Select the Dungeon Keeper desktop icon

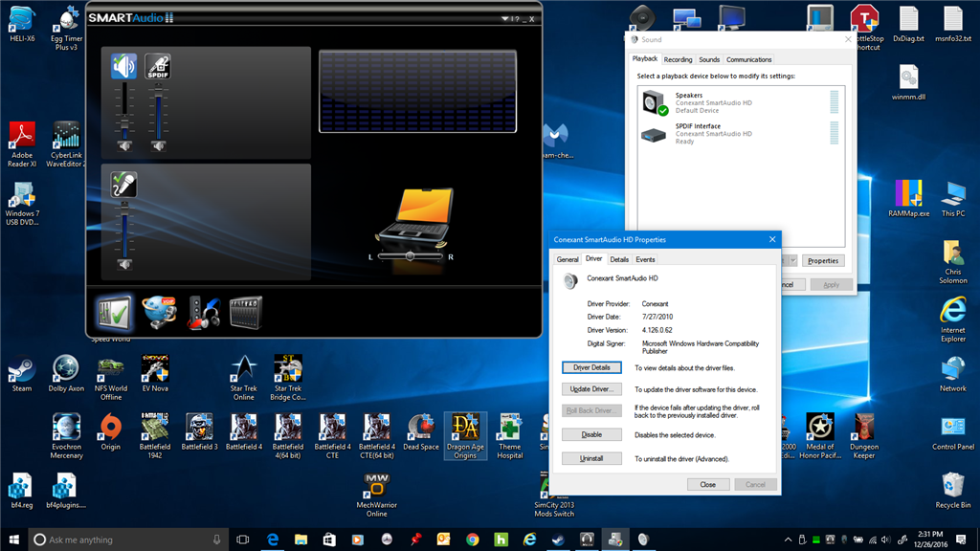tap(864, 436)
